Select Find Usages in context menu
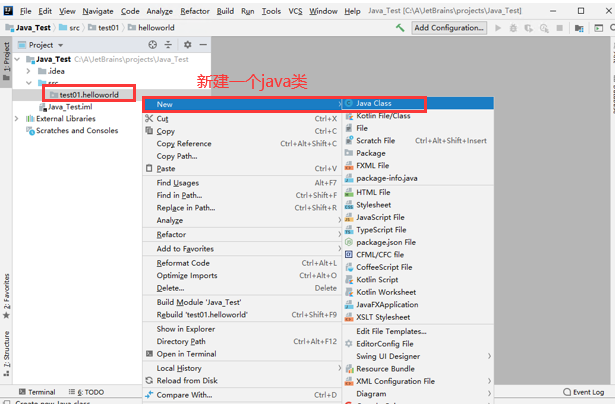Image resolution: width=615 pixels, height=404 pixels. pyautogui.click(x=242, y=183)
